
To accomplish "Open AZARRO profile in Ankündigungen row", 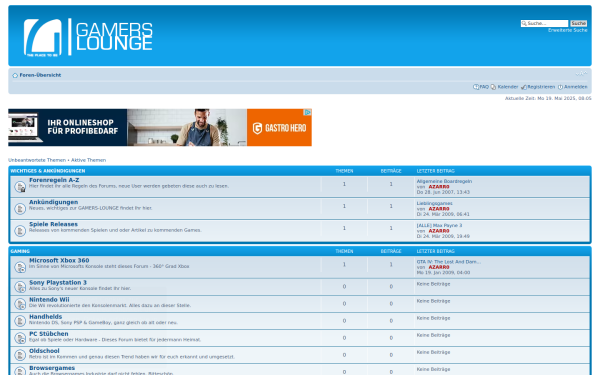I will [x=439, y=209].
